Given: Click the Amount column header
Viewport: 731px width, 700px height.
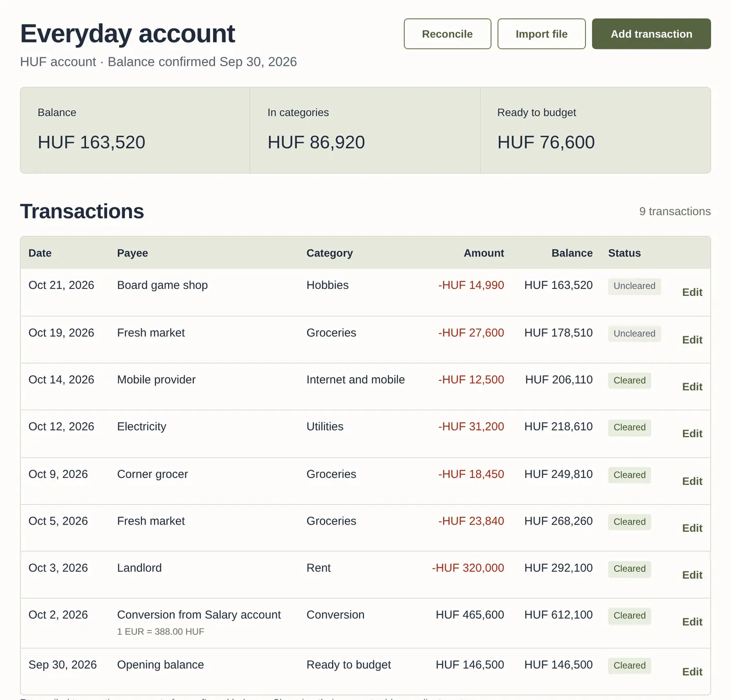Looking at the screenshot, I should click(484, 253).
